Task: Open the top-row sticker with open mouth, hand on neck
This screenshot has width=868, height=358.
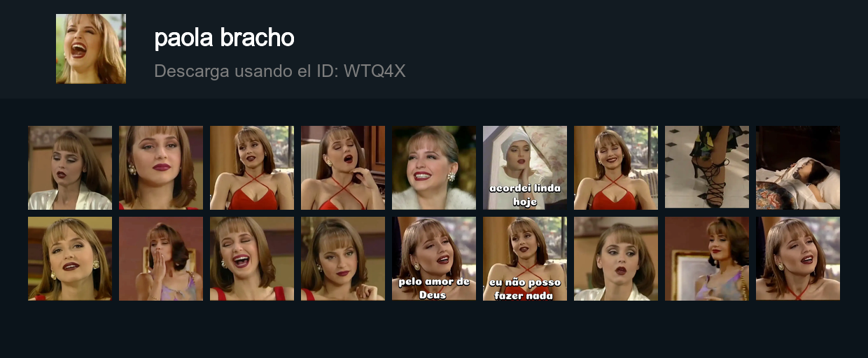Action: [343, 168]
